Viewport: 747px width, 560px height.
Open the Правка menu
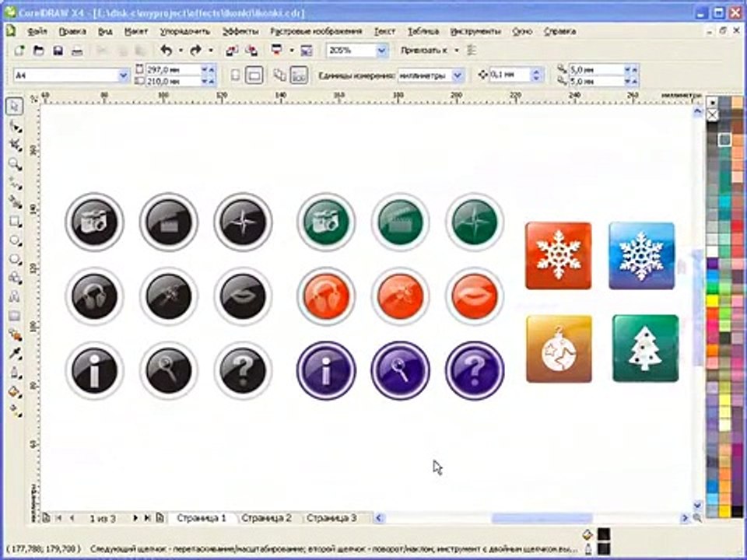(72, 31)
